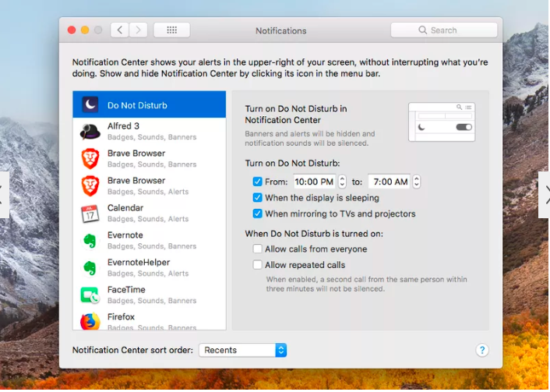This screenshot has height=392, width=550.
Task: Click the Brave icon beside Badges, Sounds, Alerts
Action: 90,185
